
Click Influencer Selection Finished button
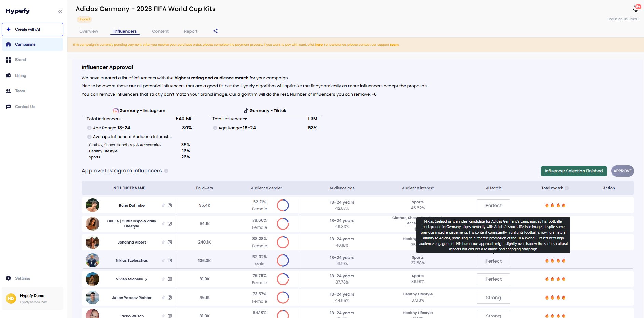click(x=574, y=171)
